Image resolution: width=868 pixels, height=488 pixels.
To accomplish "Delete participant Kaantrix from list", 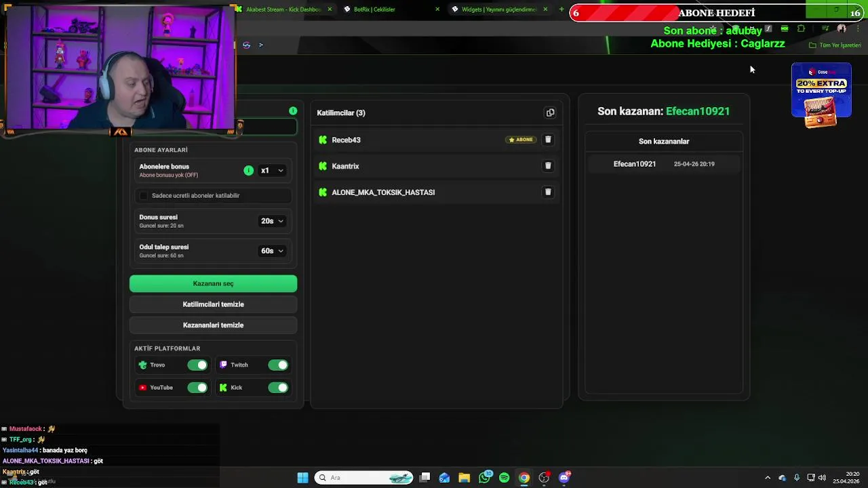I will point(548,165).
